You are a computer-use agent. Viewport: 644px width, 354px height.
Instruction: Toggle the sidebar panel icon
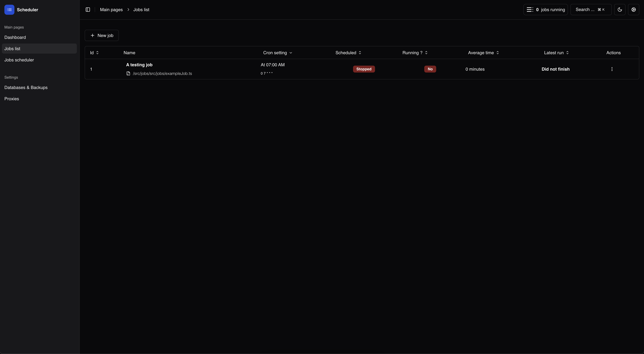pos(88,10)
